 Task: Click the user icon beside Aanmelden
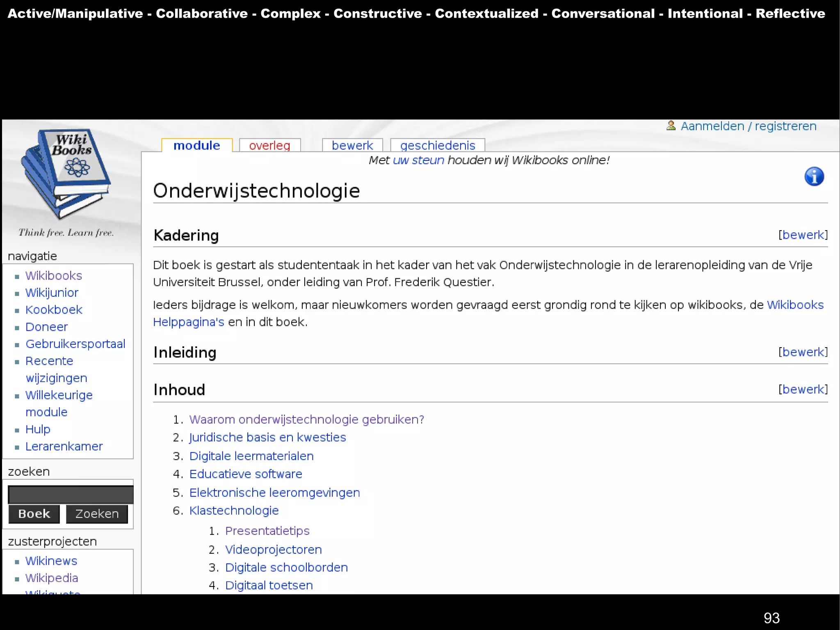click(671, 126)
